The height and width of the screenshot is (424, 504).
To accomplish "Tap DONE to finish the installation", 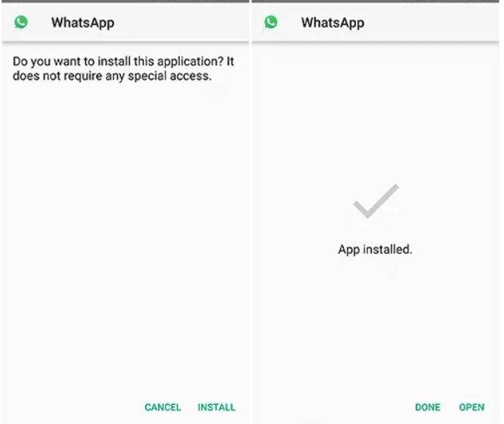I will click(428, 407).
